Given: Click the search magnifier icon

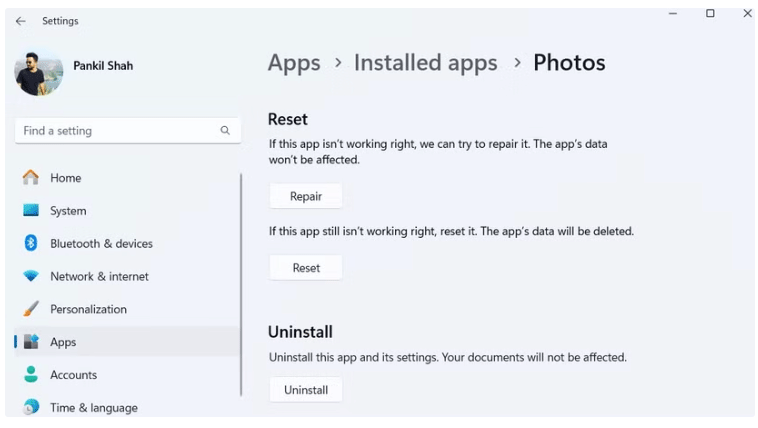Looking at the screenshot, I should pos(225,131).
